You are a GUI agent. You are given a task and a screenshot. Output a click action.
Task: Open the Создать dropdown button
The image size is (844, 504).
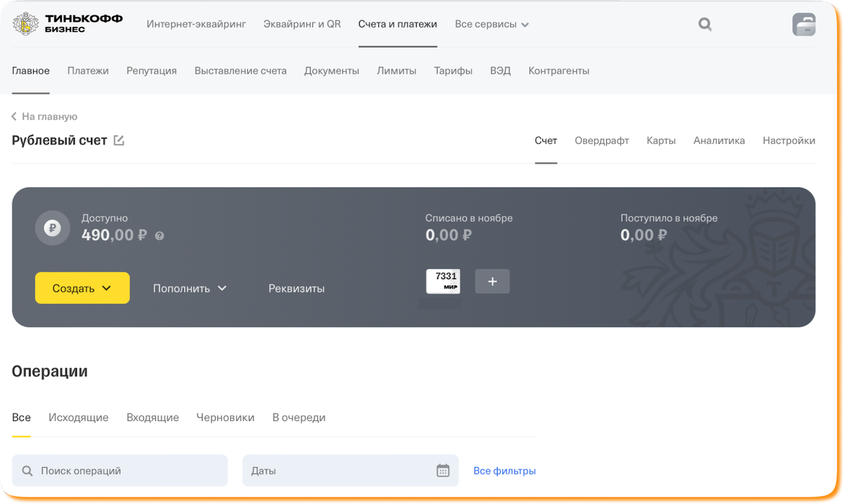82,288
